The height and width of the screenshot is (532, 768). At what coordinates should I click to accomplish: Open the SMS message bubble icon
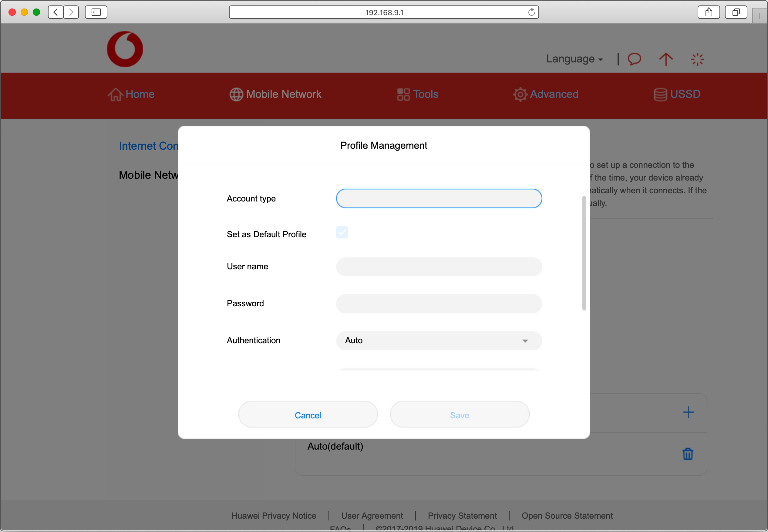(x=634, y=59)
